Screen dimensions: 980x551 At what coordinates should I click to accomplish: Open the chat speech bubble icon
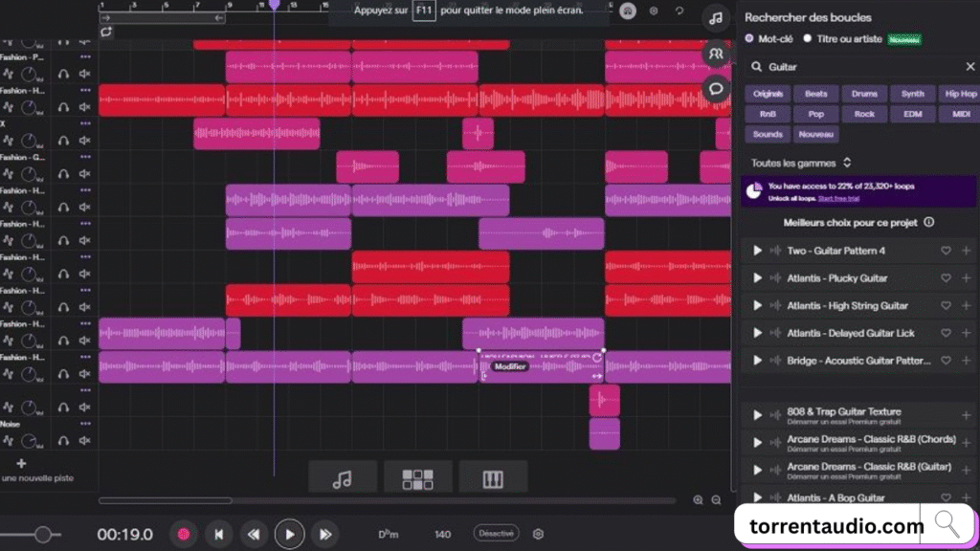coord(715,89)
